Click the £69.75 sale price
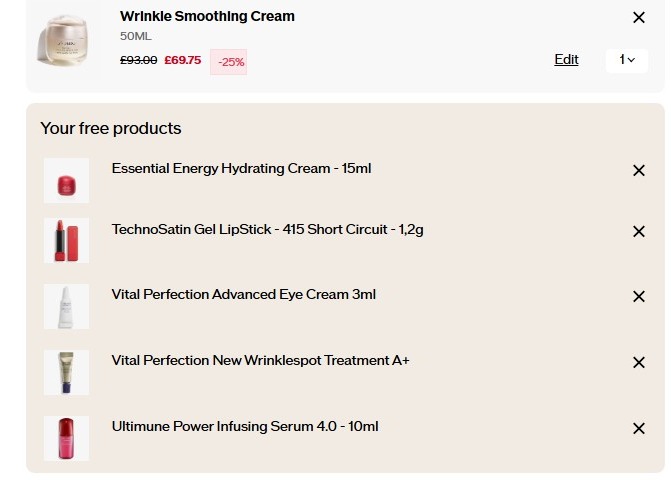This screenshot has width=671, height=480. pos(182,60)
